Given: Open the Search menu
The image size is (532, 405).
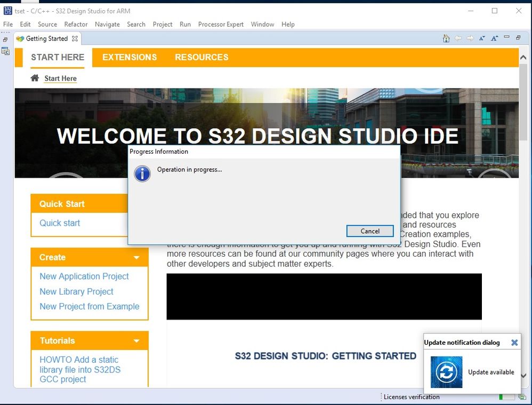Looking at the screenshot, I should 136,25.
